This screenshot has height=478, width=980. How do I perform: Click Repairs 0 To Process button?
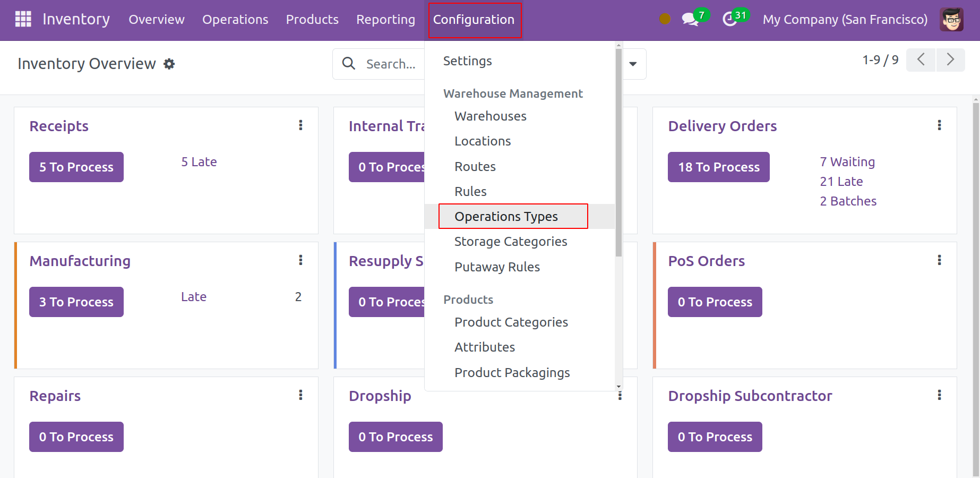point(76,437)
